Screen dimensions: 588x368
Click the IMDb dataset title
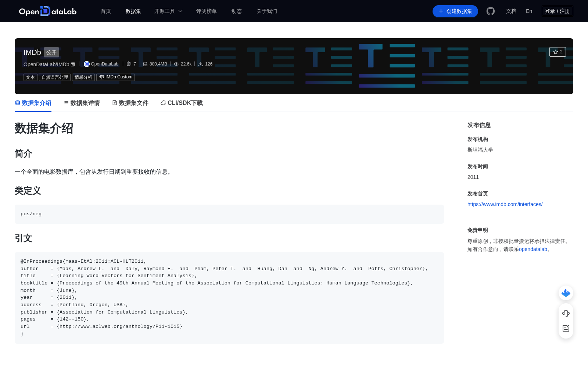click(x=32, y=52)
